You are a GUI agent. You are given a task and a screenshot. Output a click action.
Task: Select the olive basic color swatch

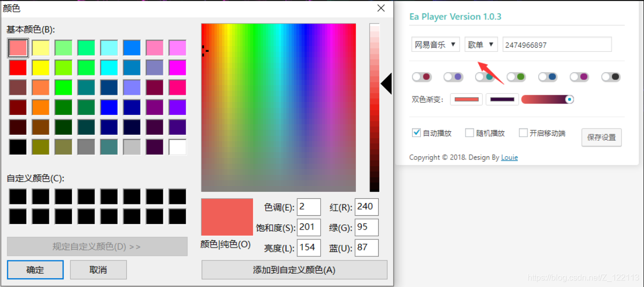click(x=41, y=147)
